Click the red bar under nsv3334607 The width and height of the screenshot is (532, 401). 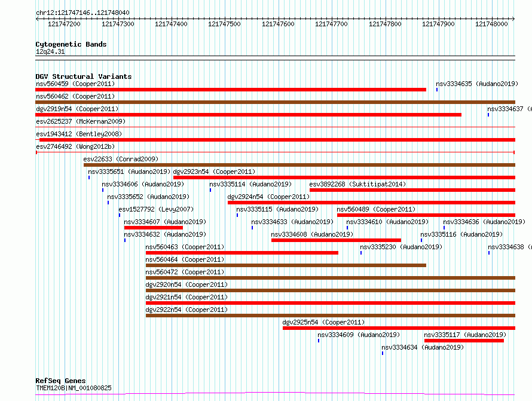pyautogui.click(x=154, y=228)
